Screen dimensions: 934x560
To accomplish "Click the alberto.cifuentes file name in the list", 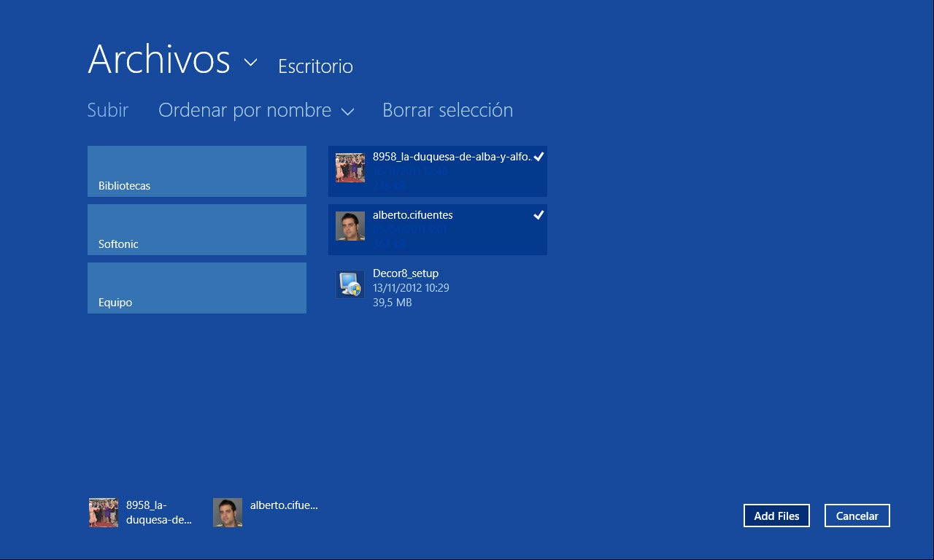I will (413, 215).
